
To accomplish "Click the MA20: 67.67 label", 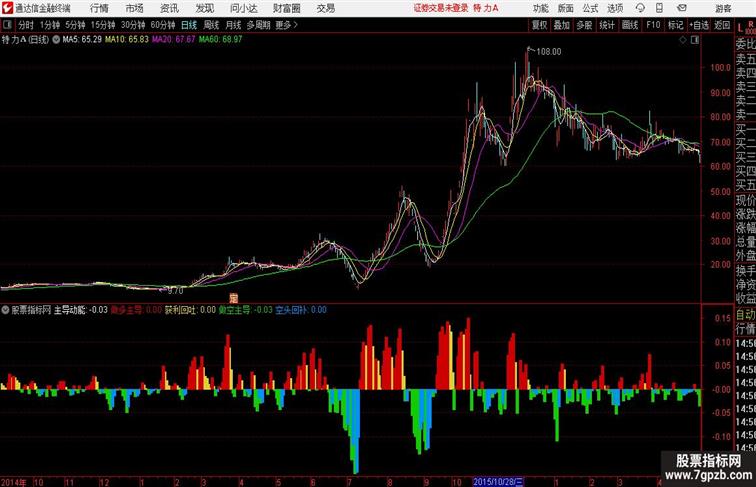I will click(x=174, y=40).
